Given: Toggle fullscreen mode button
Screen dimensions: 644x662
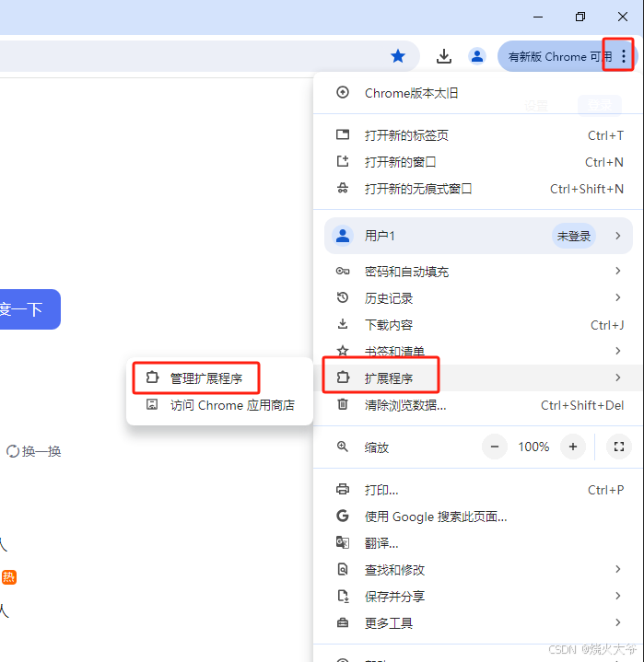Looking at the screenshot, I should point(619,447).
